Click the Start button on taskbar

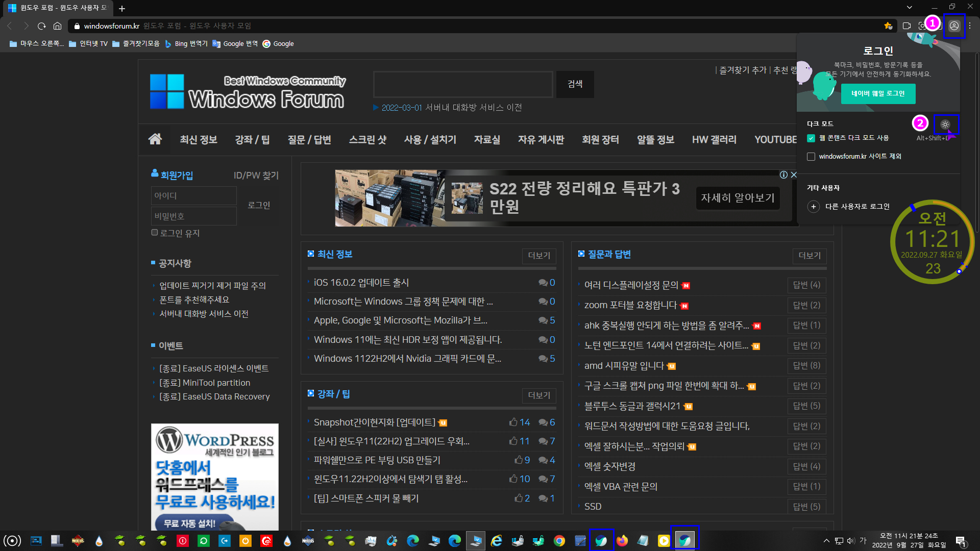click(12, 541)
